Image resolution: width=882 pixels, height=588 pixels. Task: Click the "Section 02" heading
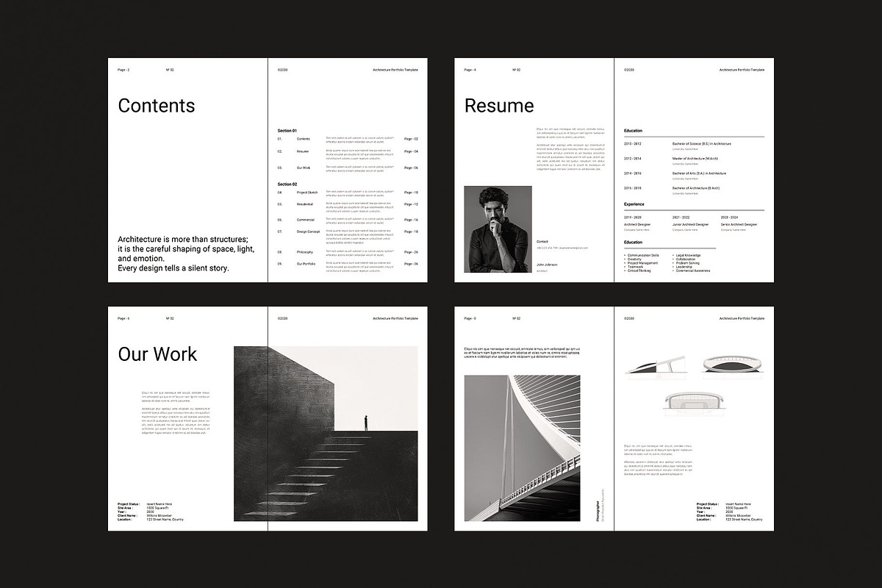pos(287,184)
